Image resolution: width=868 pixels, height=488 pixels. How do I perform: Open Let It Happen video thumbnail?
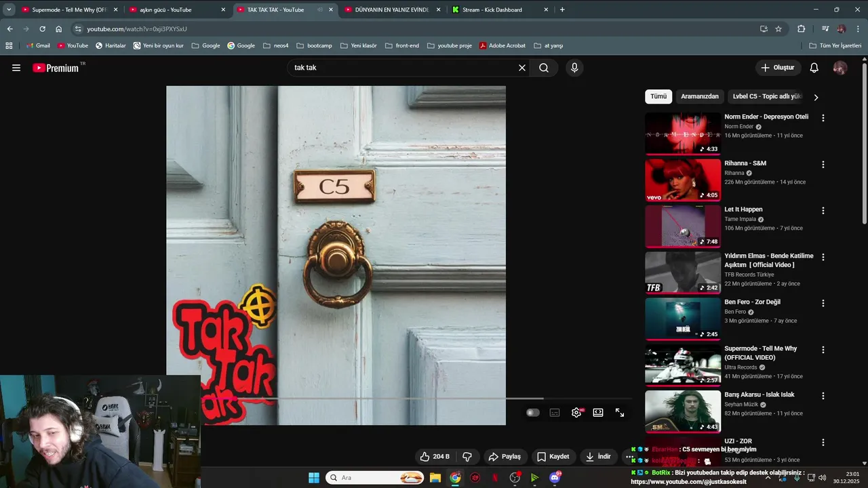pyautogui.click(x=683, y=226)
